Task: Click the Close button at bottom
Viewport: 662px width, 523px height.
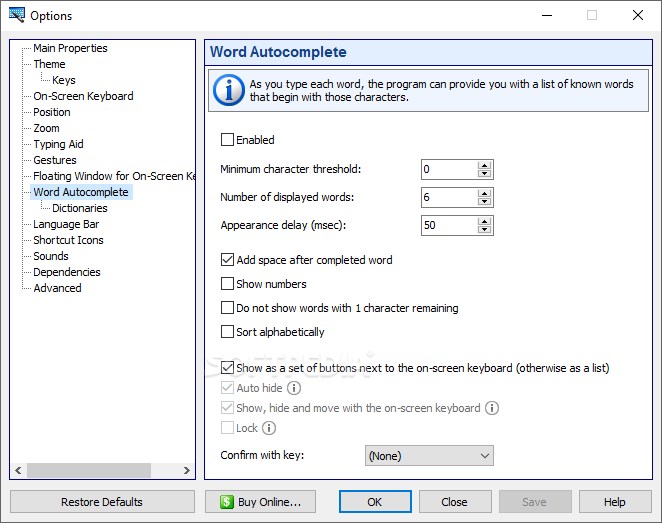Action: click(455, 501)
